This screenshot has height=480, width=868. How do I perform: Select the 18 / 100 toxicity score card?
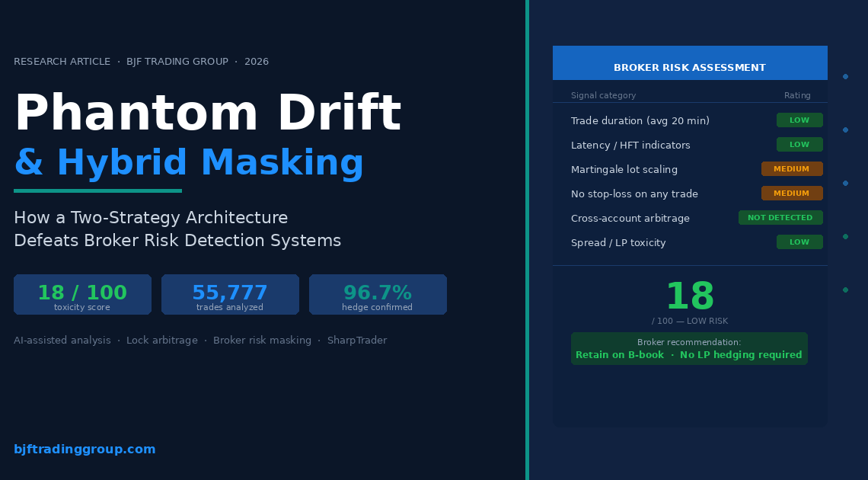82,295
